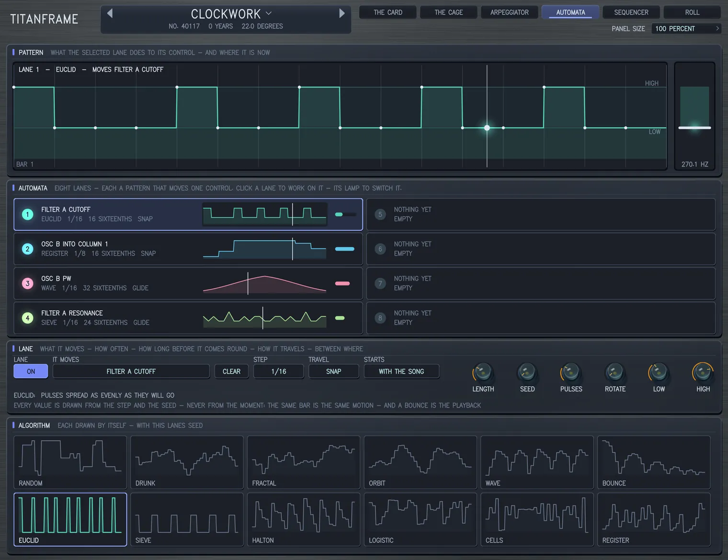
Task: Select the ORBIT algorithm tile
Action: [x=421, y=462]
